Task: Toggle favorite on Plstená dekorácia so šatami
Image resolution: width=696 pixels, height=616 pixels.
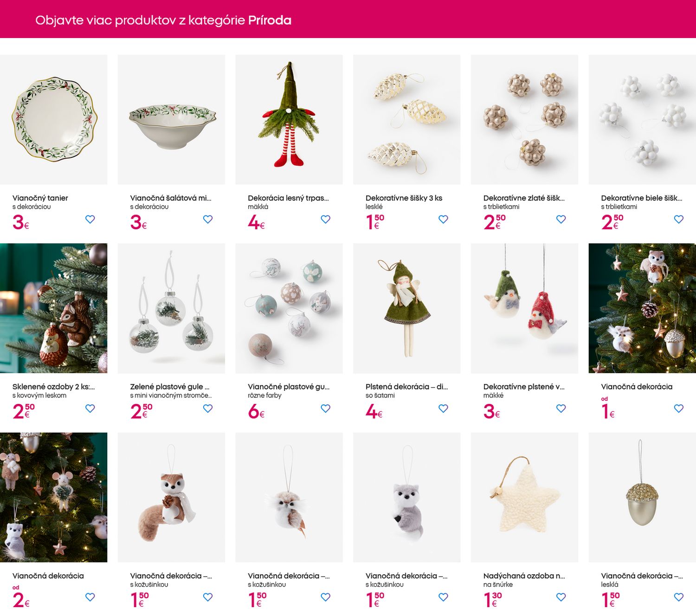Action: [444, 409]
